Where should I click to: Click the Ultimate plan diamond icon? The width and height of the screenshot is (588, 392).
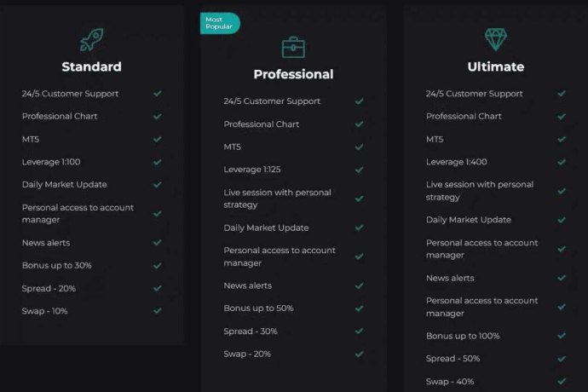point(496,39)
